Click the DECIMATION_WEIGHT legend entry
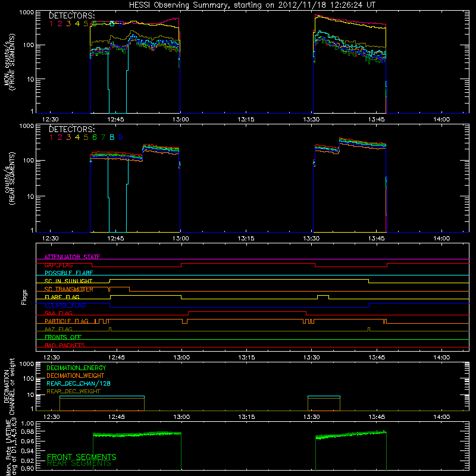The image size is (476, 476). click(x=76, y=375)
